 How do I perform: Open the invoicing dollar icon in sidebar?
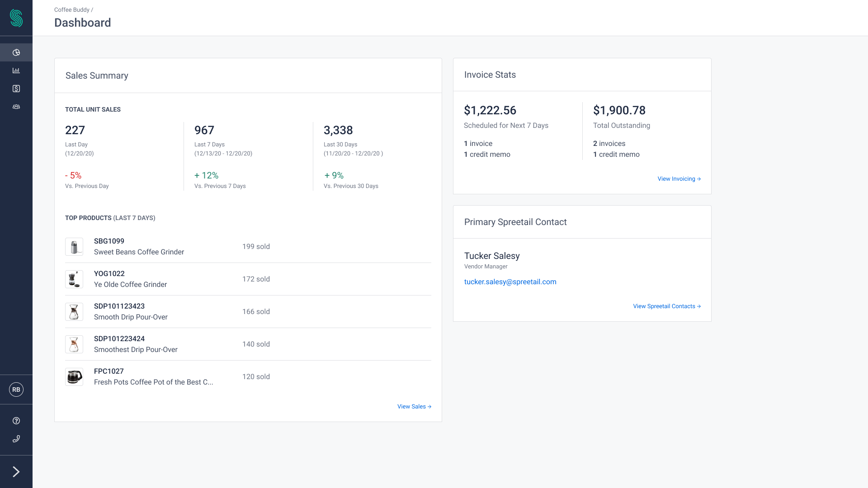pos(16,89)
